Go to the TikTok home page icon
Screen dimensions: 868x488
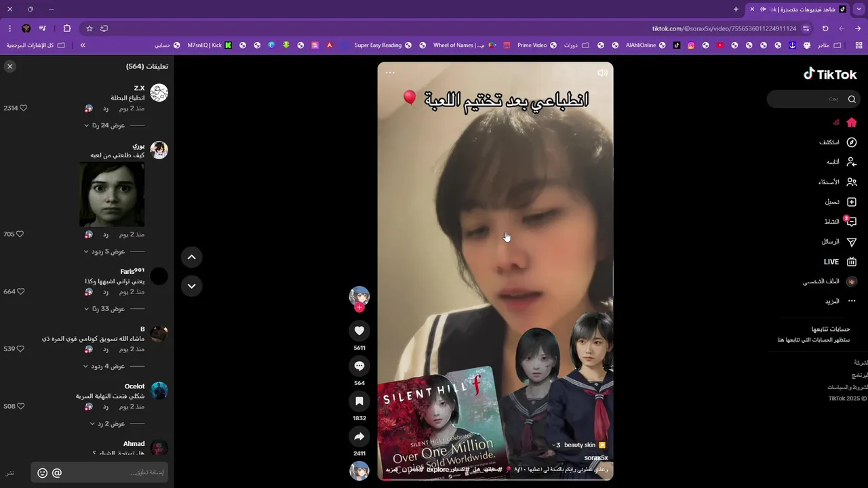coord(852,123)
